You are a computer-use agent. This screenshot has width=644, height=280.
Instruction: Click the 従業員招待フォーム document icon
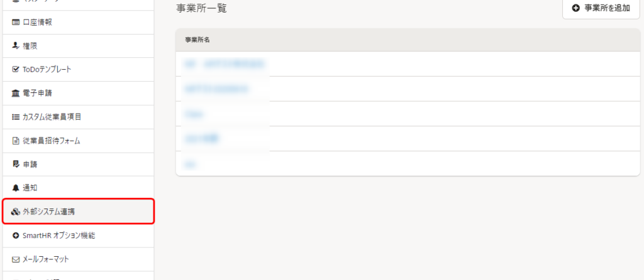coord(16,141)
